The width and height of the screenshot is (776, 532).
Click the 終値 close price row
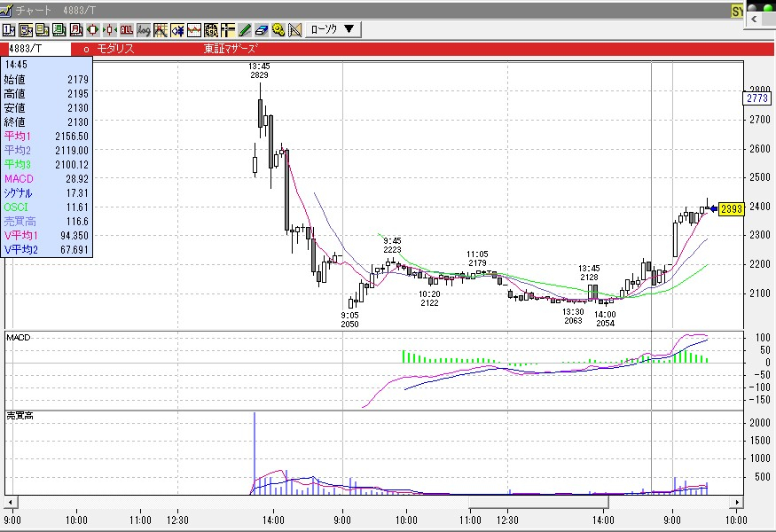click(46, 121)
